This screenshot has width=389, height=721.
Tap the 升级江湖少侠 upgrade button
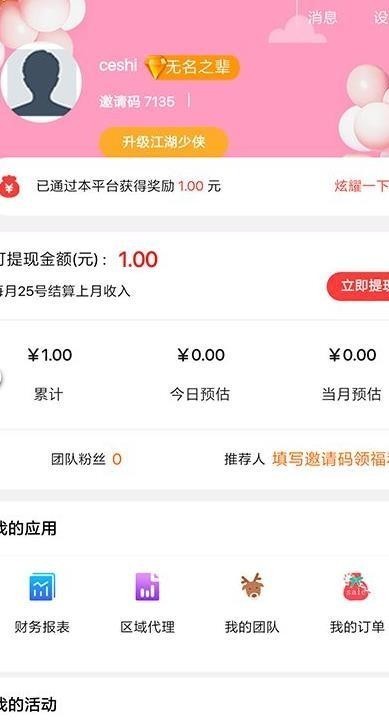click(164, 142)
